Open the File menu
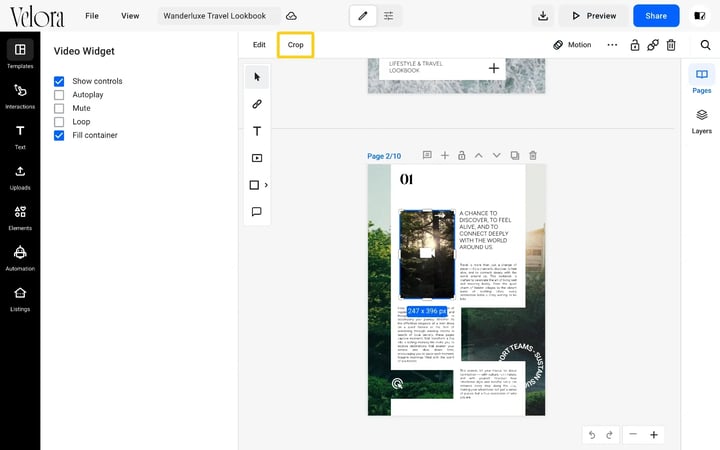Viewport: 720px width, 450px height. pos(92,16)
